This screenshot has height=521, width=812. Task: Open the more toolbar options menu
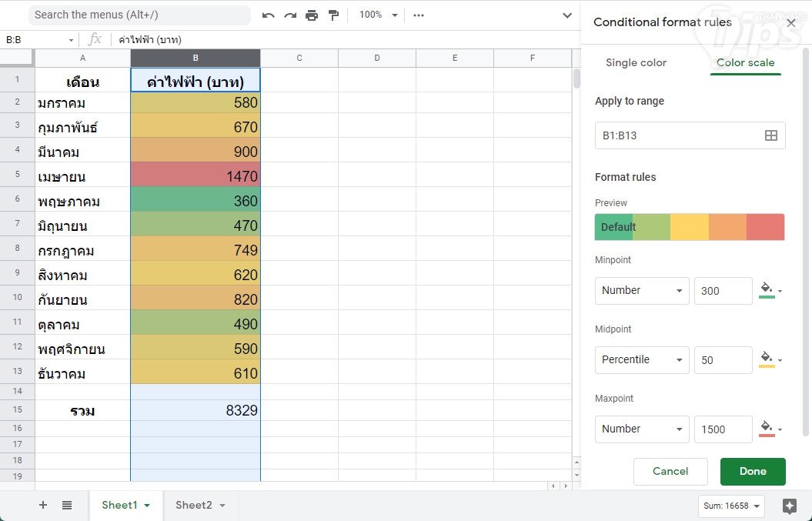419,15
